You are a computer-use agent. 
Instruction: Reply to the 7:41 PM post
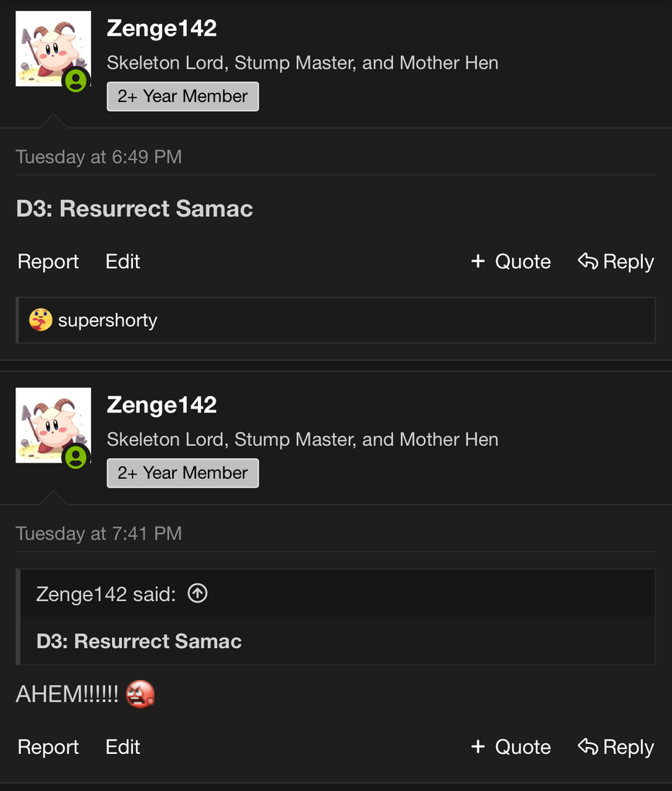click(x=616, y=747)
